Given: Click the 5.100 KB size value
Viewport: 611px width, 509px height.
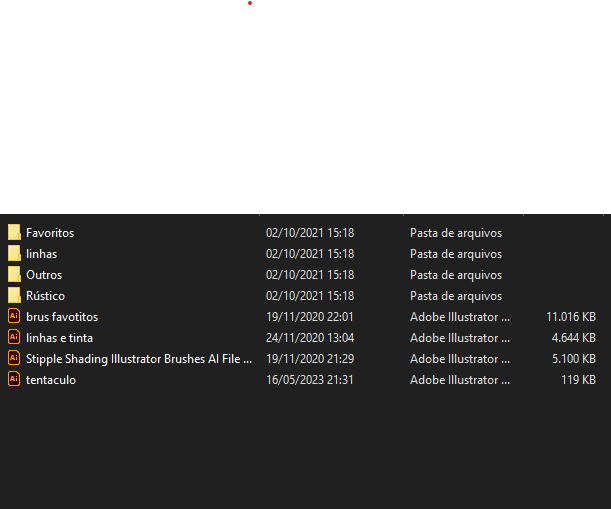Looking at the screenshot, I should (574, 359).
